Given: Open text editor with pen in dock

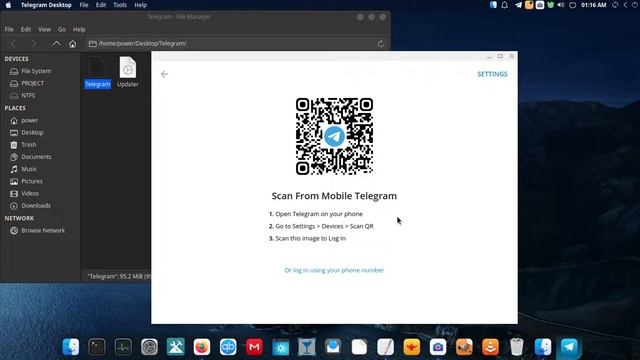Looking at the screenshot, I should pos(385,347).
